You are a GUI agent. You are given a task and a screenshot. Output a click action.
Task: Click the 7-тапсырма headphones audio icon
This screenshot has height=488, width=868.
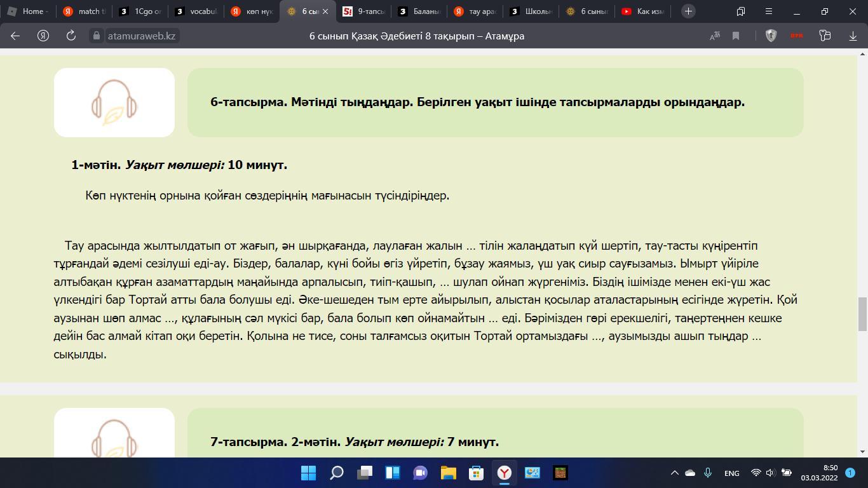coord(114,438)
